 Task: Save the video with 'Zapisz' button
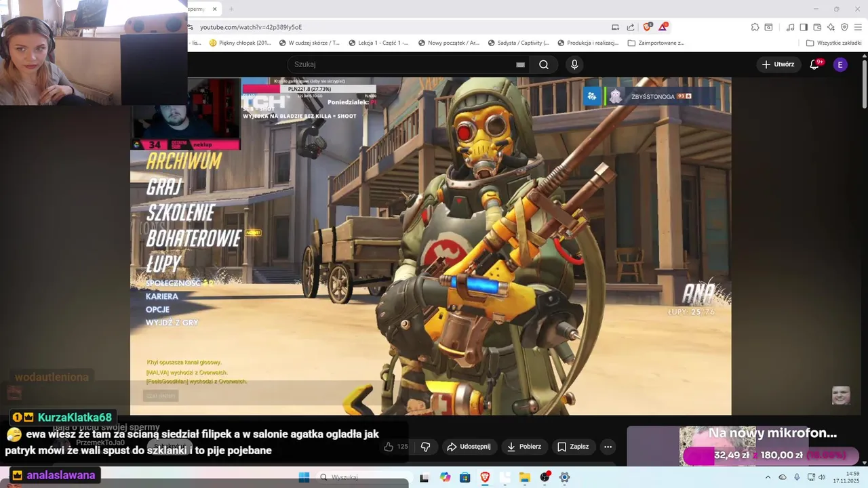click(573, 447)
